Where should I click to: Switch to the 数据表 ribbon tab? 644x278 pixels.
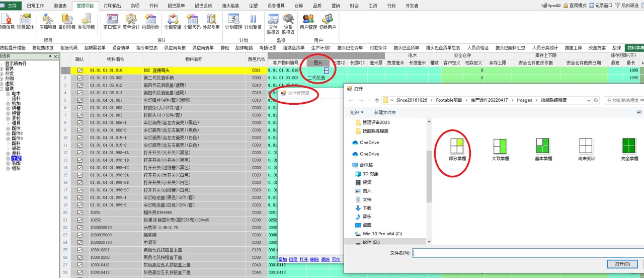tap(60, 6)
